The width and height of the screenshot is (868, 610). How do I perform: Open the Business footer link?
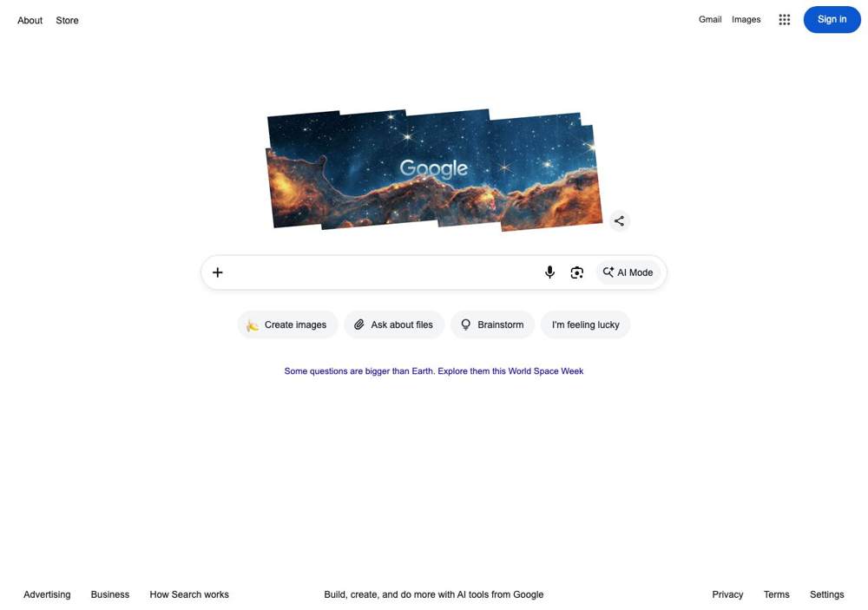click(x=109, y=594)
